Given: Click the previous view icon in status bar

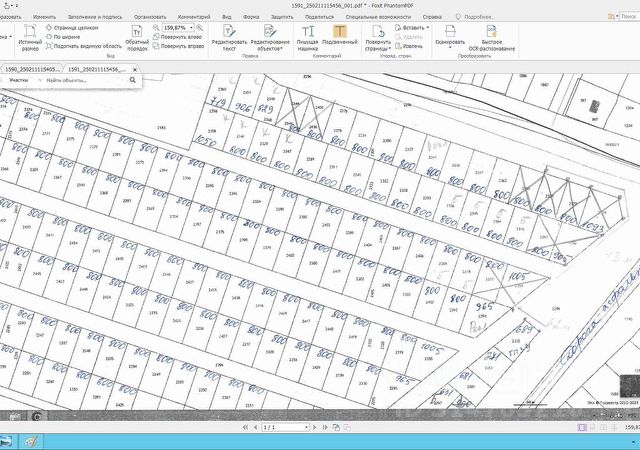Looking at the screenshot, I should [x=336, y=427].
